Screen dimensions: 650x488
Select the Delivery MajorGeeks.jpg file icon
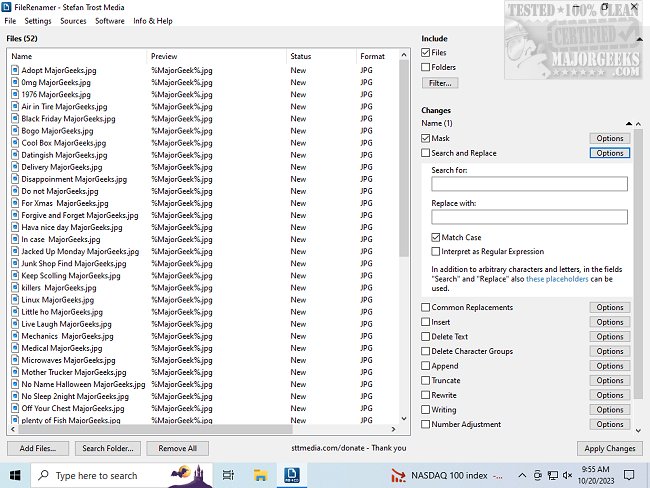tap(15, 167)
